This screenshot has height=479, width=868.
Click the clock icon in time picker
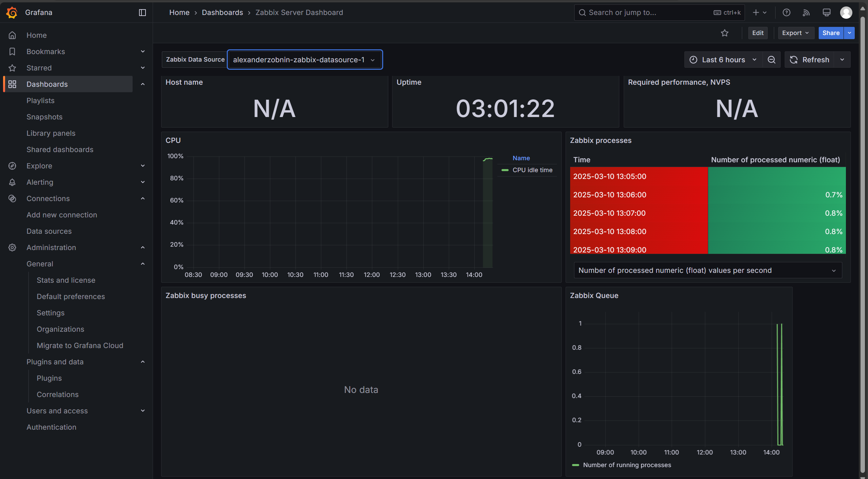click(693, 60)
